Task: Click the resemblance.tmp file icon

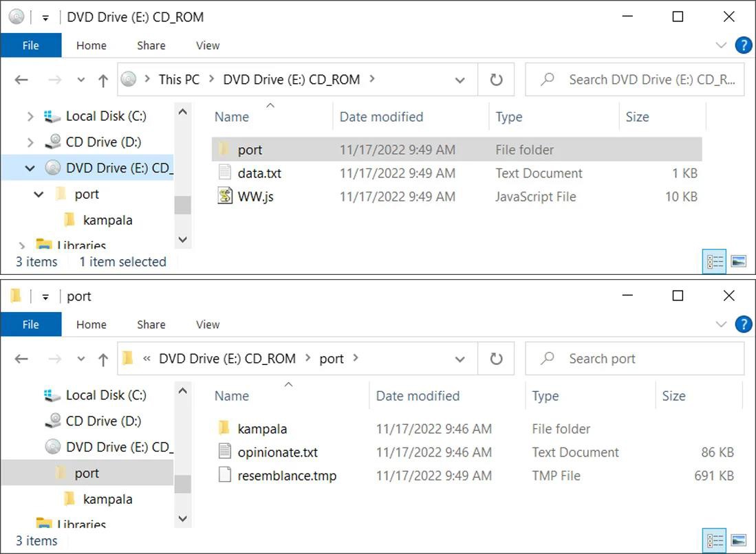Action: coord(225,476)
